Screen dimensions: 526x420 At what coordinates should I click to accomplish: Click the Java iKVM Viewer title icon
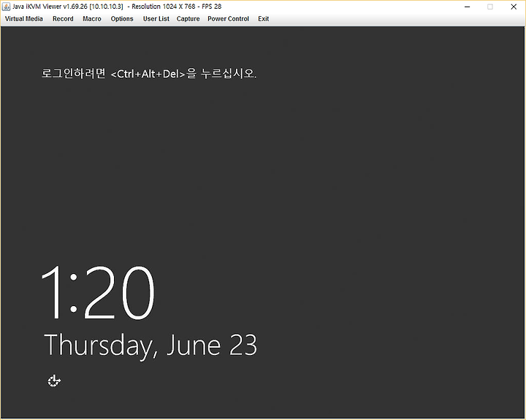pyautogui.click(x=6, y=7)
